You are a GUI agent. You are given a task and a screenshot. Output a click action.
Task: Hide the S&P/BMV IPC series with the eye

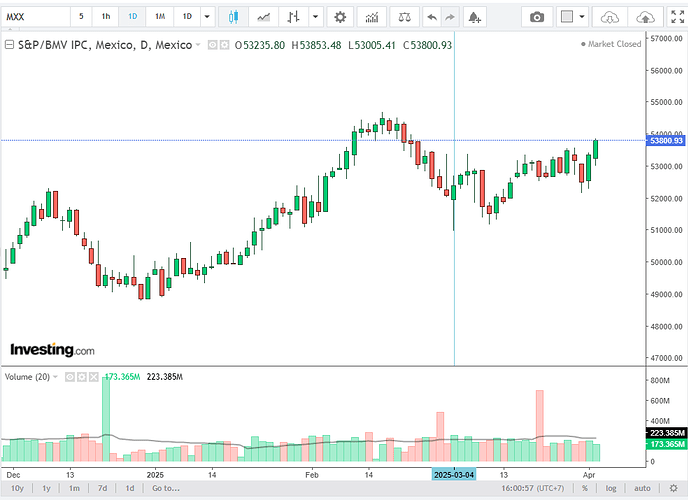point(212,45)
